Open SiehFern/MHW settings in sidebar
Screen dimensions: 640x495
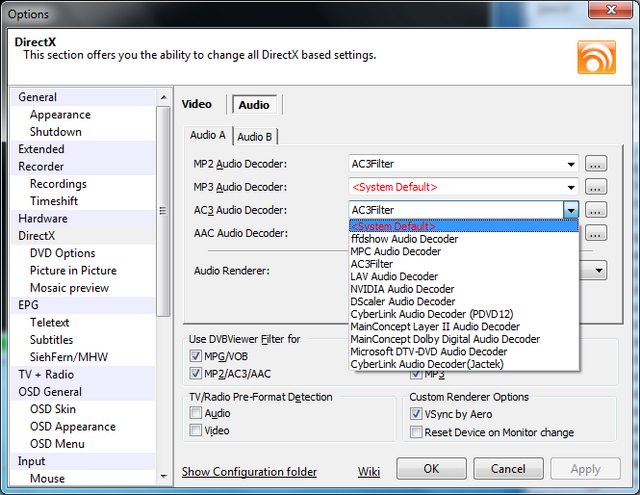coord(83,357)
